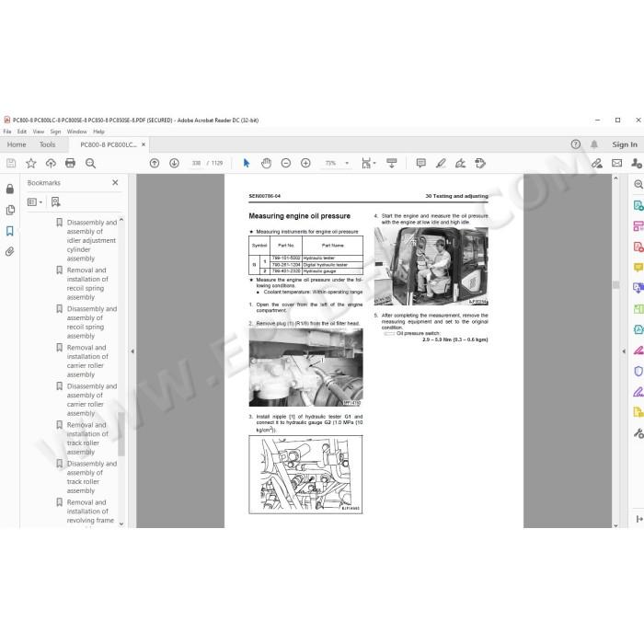Zoom in with plus icon

tap(305, 163)
